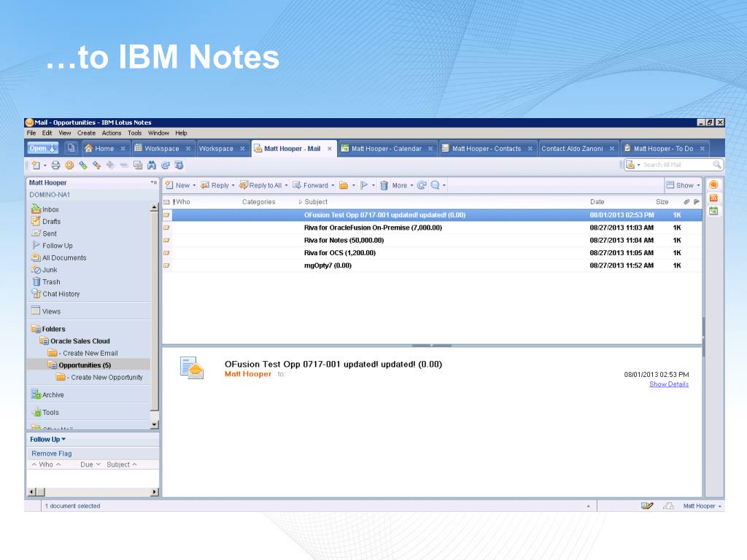Click navigator scrollbar down arrow

coord(154,424)
